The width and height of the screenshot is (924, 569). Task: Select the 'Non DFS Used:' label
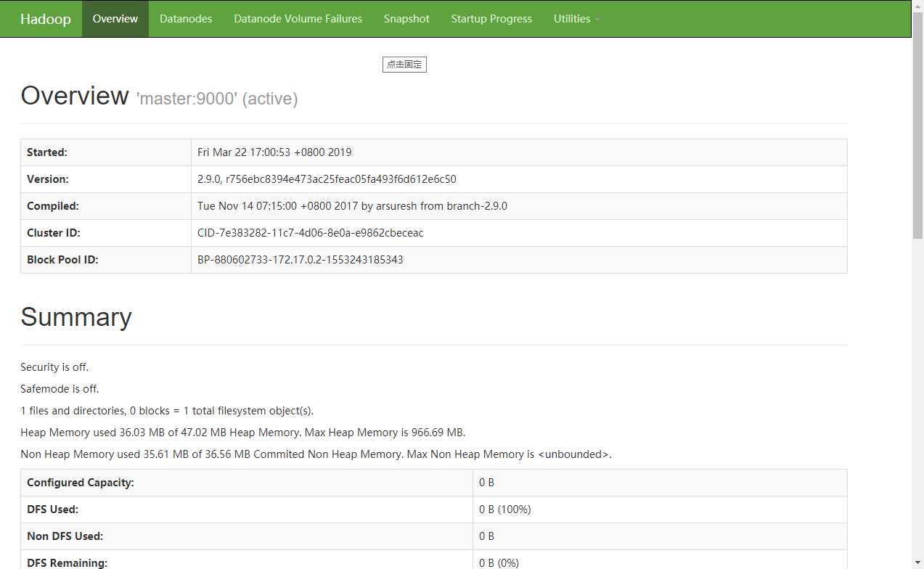point(65,536)
